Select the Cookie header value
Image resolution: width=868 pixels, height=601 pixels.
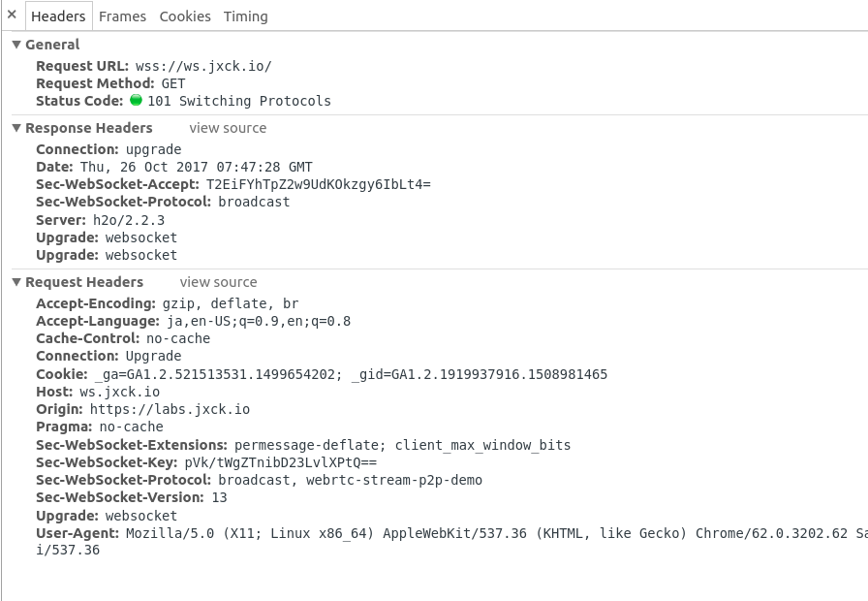click(x=351, y=375)
